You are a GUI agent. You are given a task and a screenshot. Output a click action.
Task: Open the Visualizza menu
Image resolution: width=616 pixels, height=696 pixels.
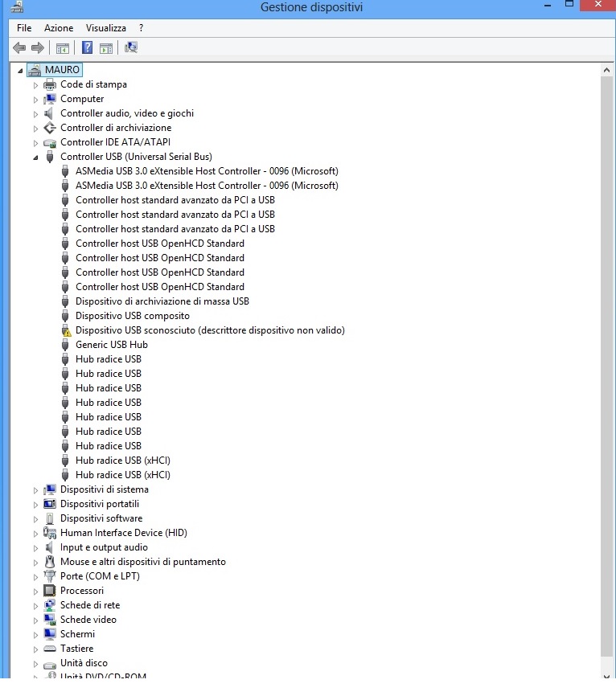coord(106,28)
